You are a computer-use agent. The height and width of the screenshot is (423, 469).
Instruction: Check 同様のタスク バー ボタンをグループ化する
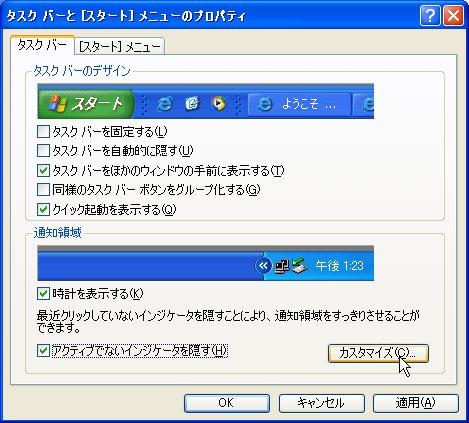(x=43, y=190)
